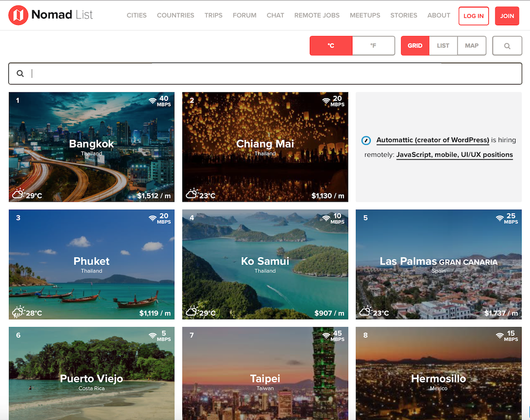Click the Las Palmas wifi speed icon
530x420 pixels.
coord(500,218)
